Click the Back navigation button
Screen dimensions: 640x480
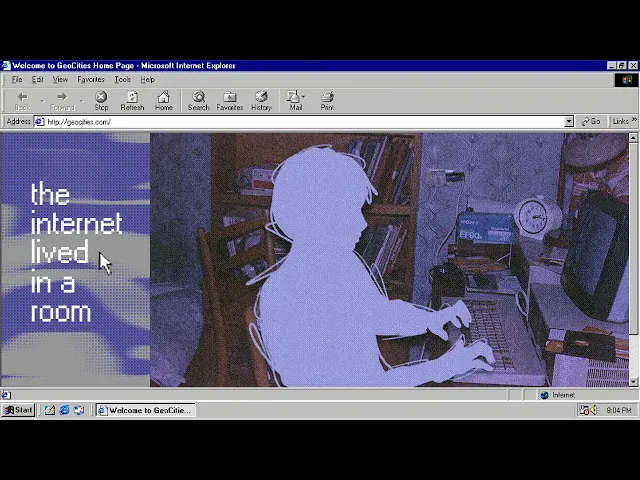pyautogui.click(x=22, y=101)
